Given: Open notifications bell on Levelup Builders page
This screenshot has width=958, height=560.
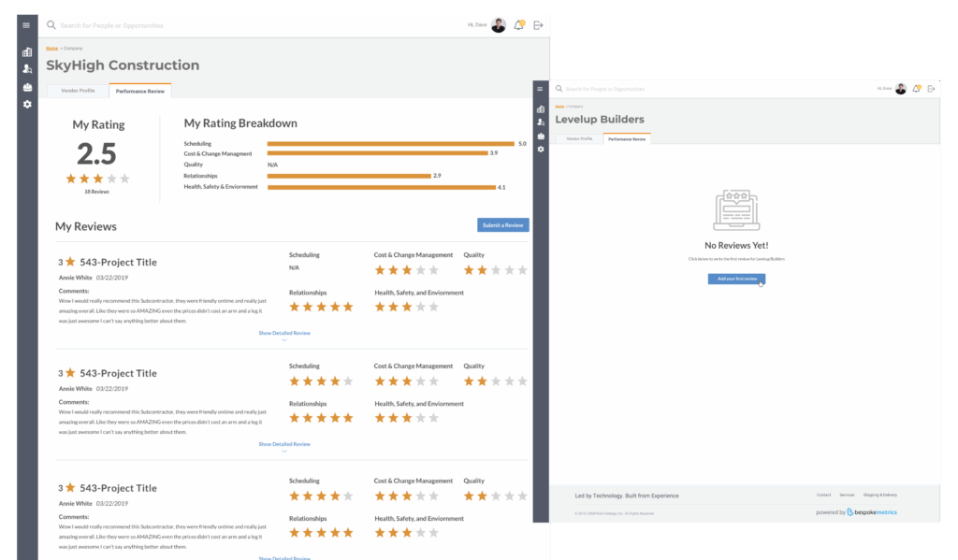Looking at the screenshot, I should pyautogui.click(x=918, y=89).
